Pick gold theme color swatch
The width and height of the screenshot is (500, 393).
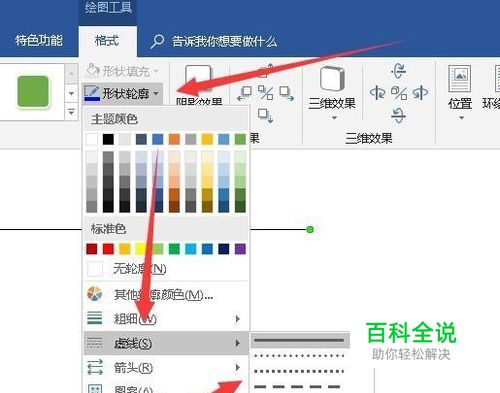[x=207, y=139]
